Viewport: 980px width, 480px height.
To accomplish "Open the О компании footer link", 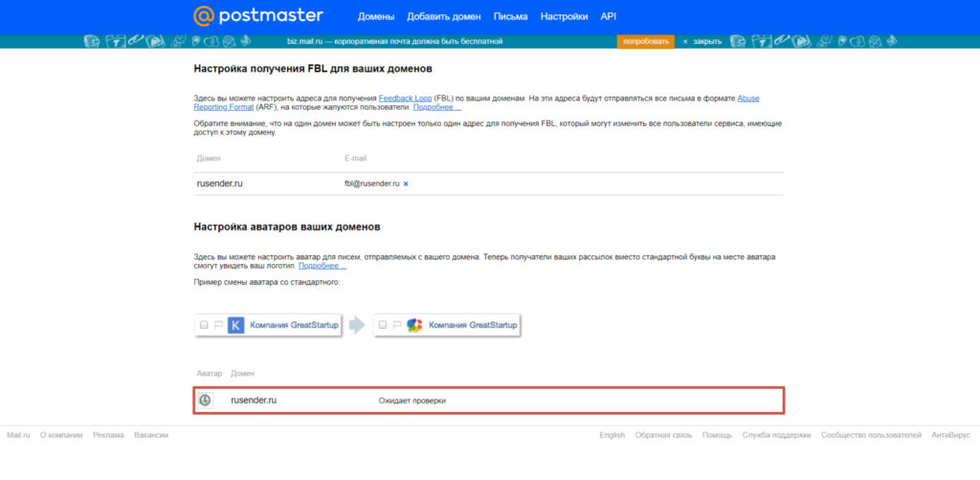I will pos(61,435).
